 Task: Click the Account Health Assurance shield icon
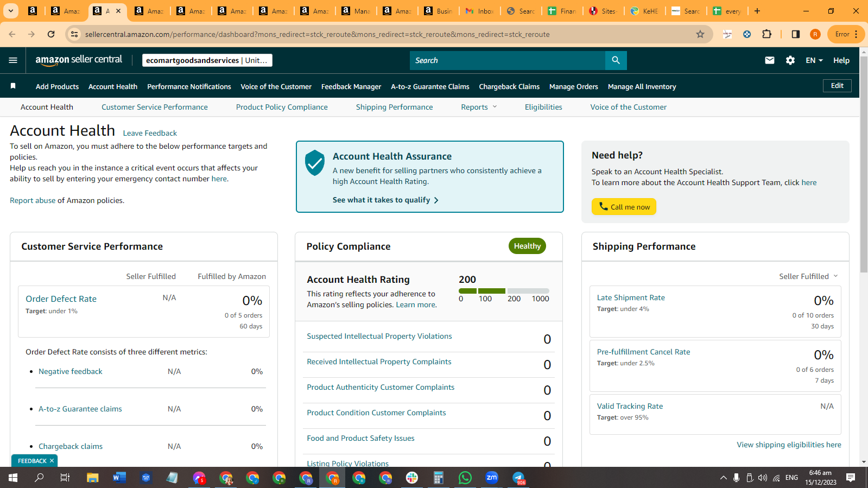[315, 163]
